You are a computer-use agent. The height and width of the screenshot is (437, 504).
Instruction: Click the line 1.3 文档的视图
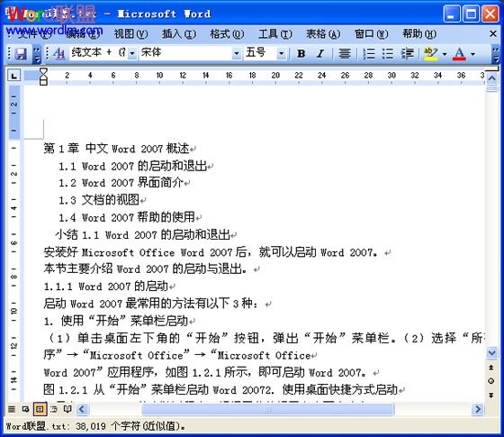coord(99,200)
